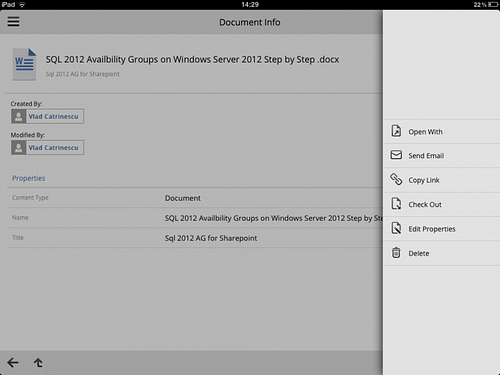This screenshot has width=500, height=375.
Task: Tap the Modified By label
Action: click(x=28, y=135)
